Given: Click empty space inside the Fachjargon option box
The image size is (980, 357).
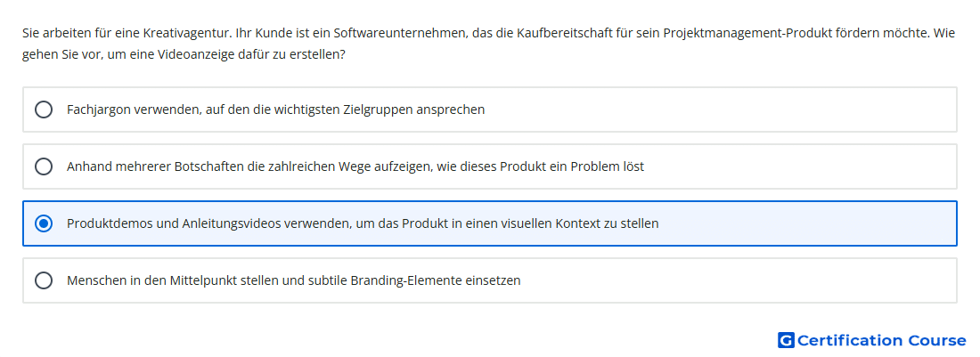Looking at the screenshot, I should (713, 110).
